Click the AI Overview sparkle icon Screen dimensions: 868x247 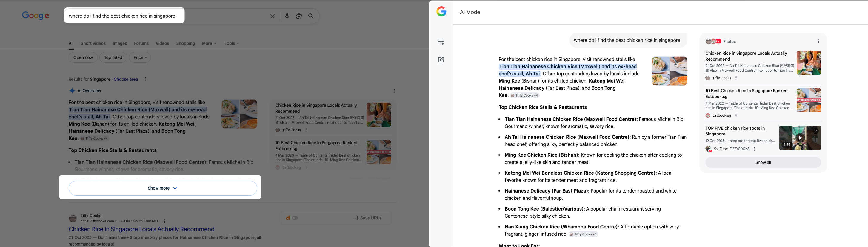pyautogui.click(x=72, y=90)
